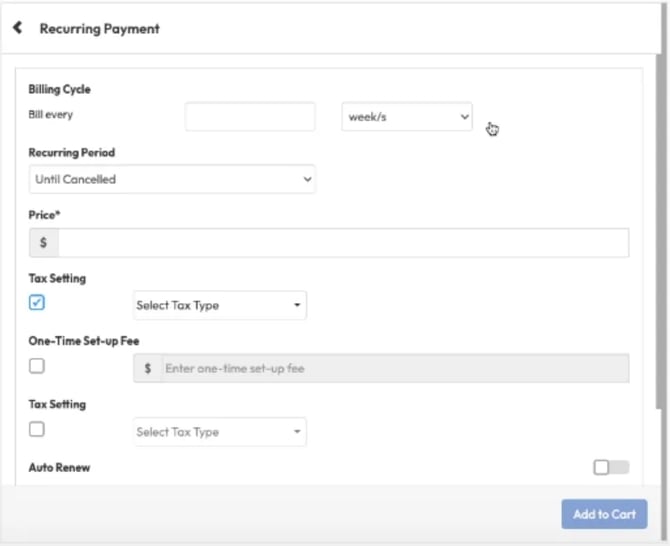The height and width of the screenshot is (546, 670).
Task: Focus the Price input field
Action: (343, 243)
